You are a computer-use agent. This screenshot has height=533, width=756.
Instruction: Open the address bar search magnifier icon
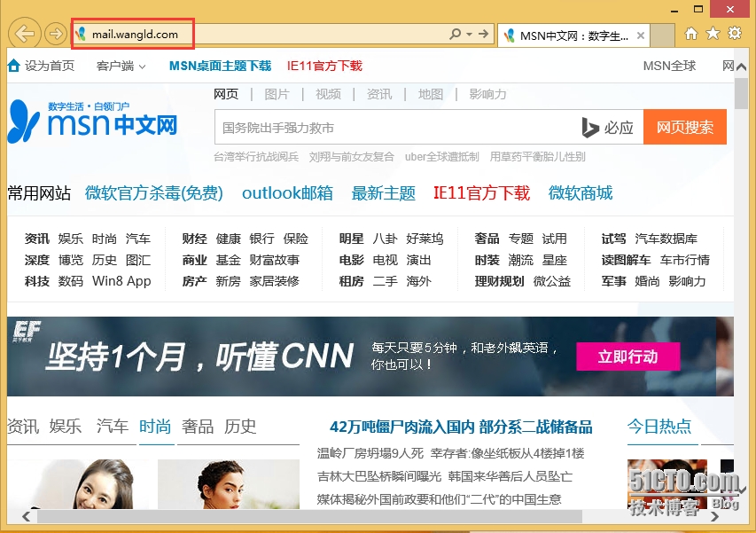pos(455,34)
